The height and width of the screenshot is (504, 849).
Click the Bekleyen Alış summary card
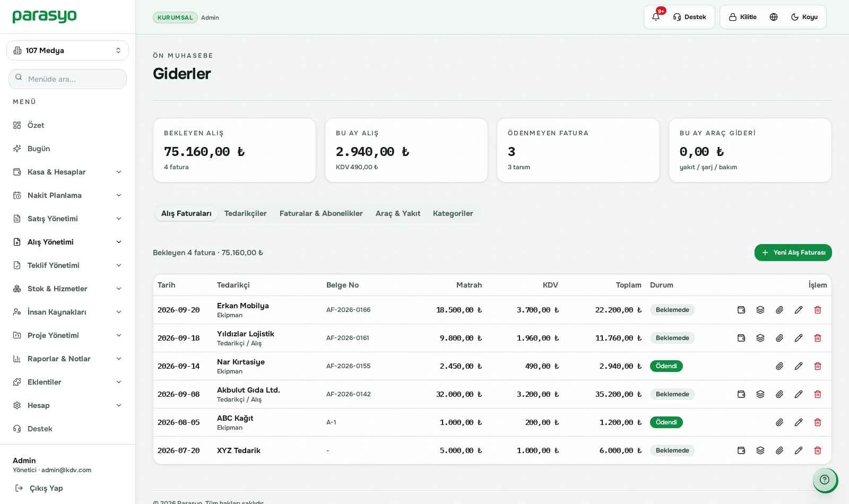234,150
